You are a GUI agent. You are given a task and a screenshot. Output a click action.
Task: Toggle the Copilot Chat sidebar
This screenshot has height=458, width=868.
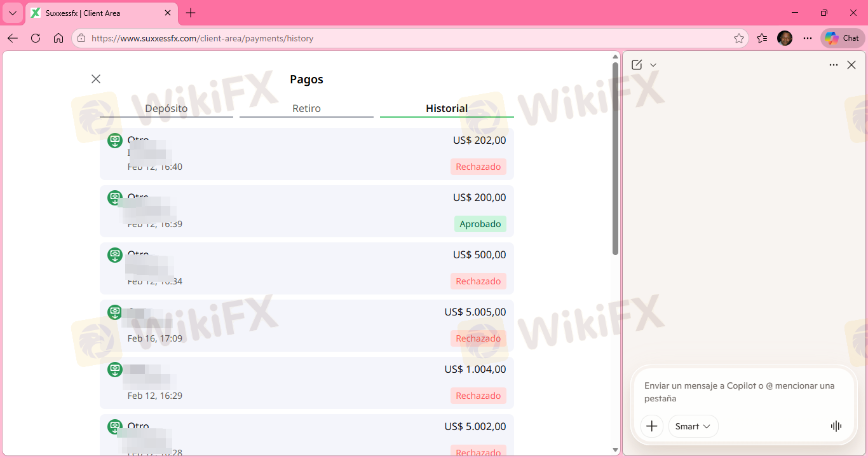(x=843, y=38)
